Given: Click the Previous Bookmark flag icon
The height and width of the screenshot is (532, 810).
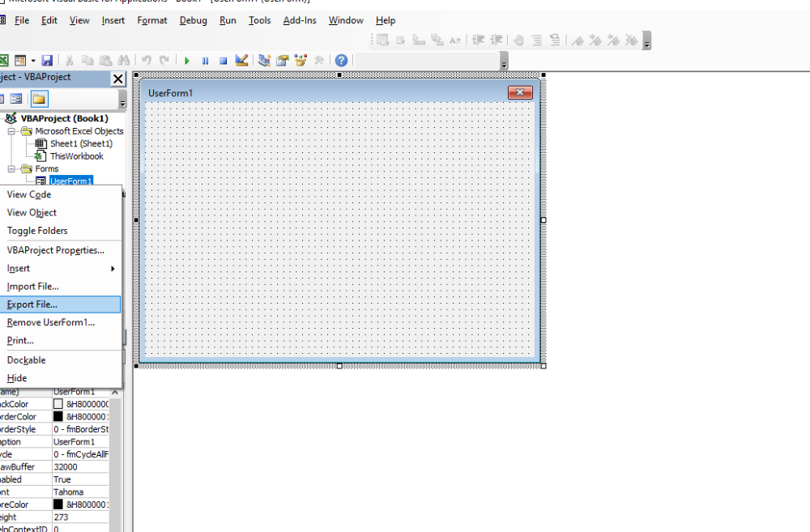Looking at the screenshot, I should (x=613, y=40).
